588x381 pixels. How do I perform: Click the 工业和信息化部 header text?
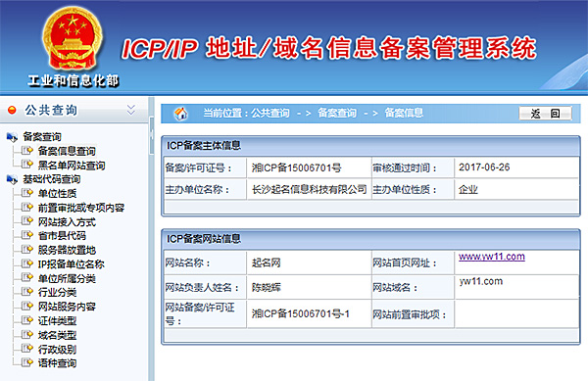(x=73, y=80)
